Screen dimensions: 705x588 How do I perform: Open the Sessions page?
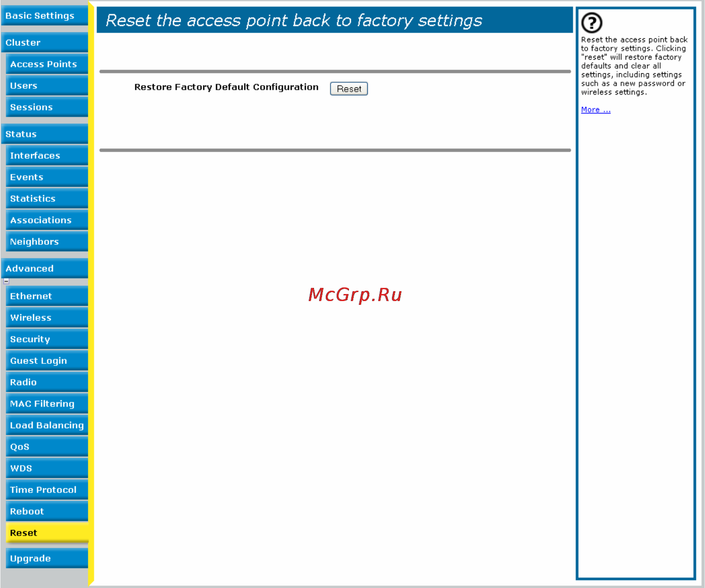(47, 107)
